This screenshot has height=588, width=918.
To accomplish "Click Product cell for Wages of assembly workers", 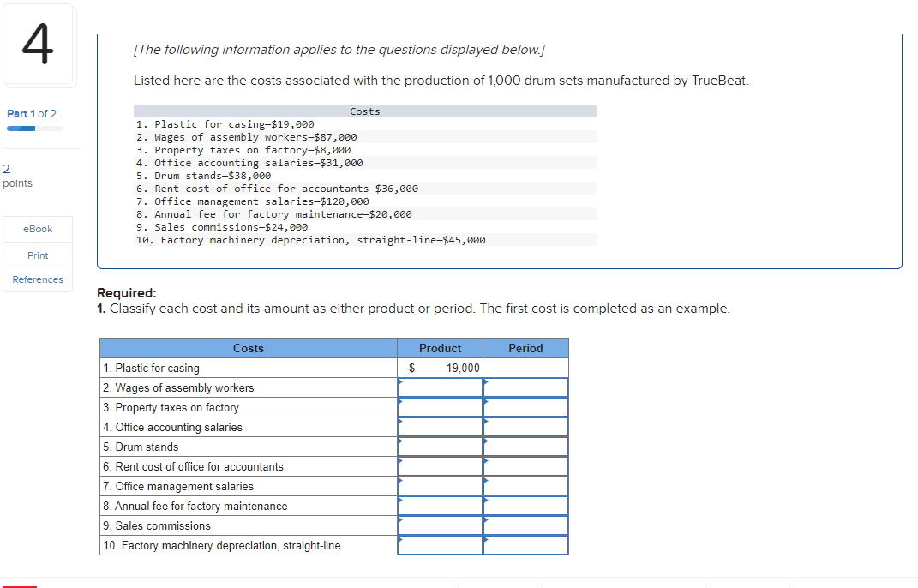I will coord(440,387).
